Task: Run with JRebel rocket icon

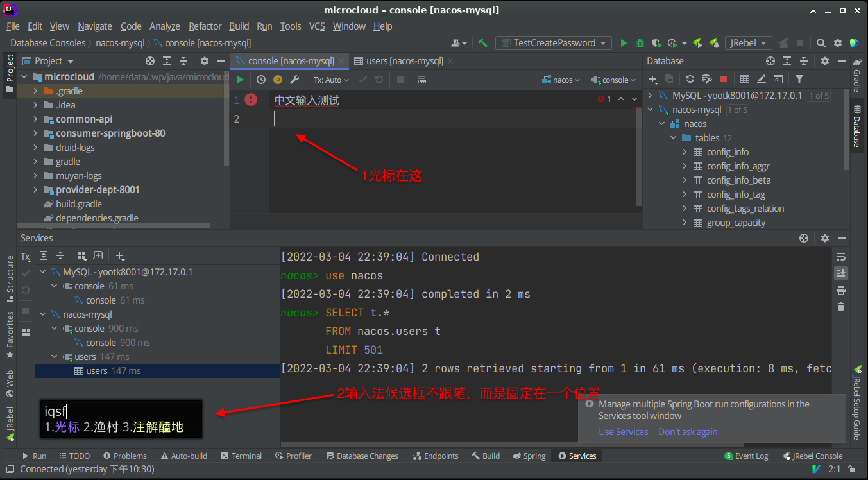Action: pos(699,43)
